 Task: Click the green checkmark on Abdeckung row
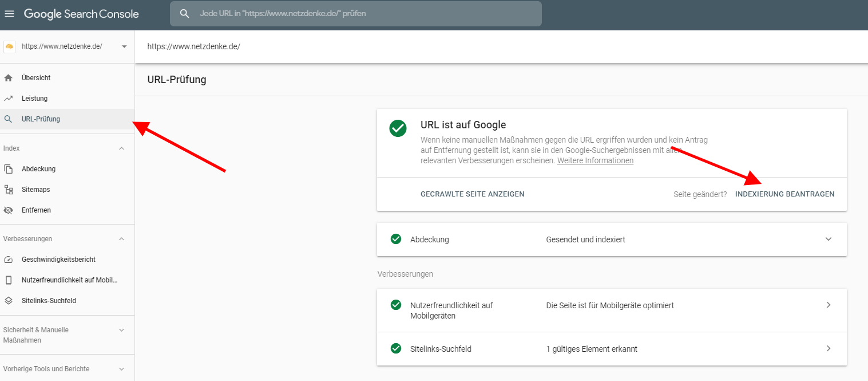[x=395, y=239]
